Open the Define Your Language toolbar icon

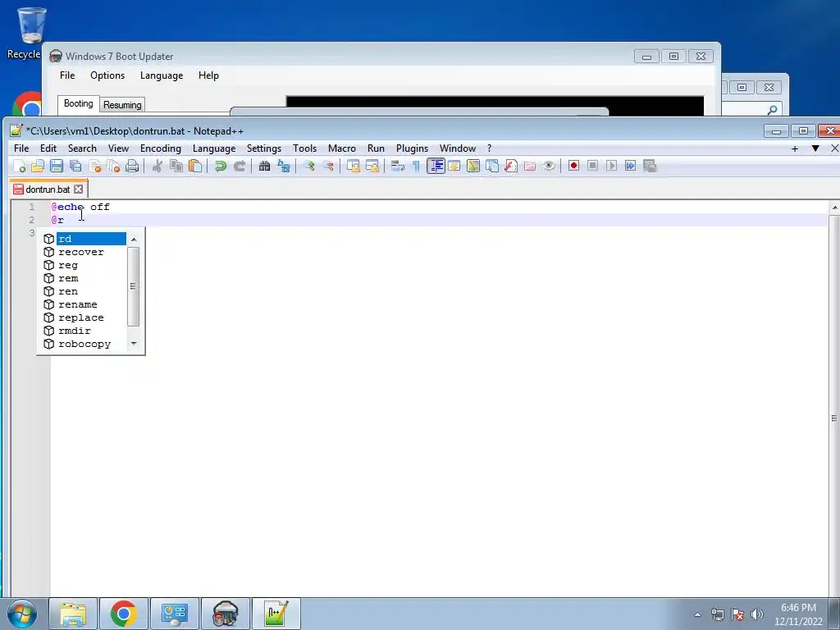click(454, 166)
